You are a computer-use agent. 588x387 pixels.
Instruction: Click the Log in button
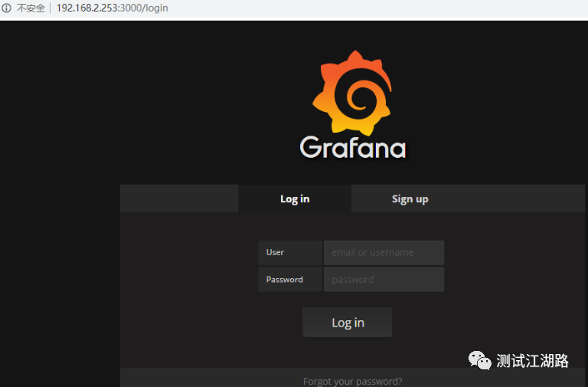pos(348,323)
